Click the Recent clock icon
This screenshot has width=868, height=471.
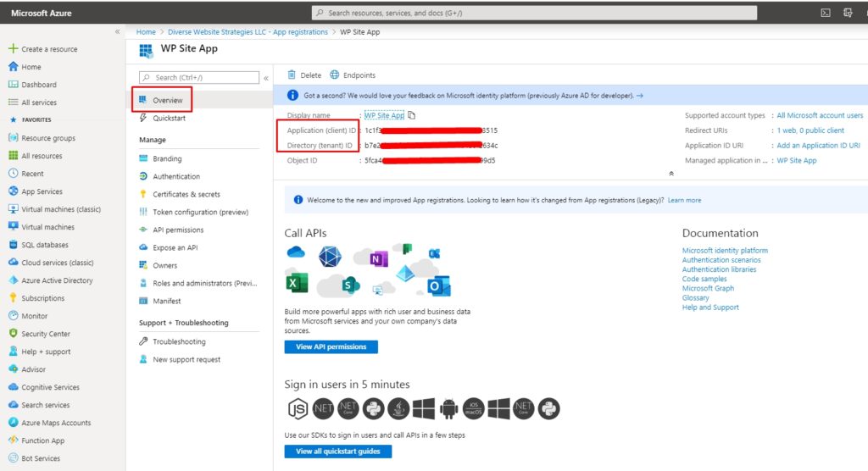14,173
